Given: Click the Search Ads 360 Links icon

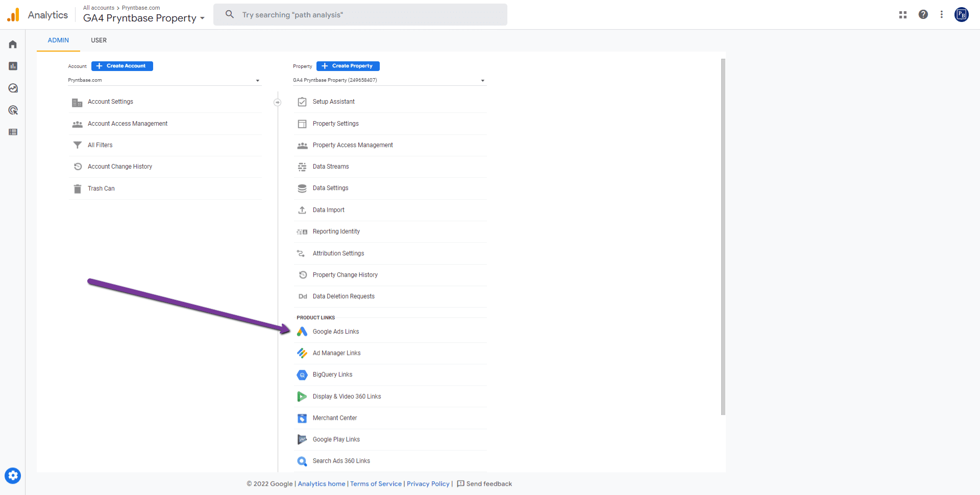Looking at the screenshot, I should [x=302, y=461].
